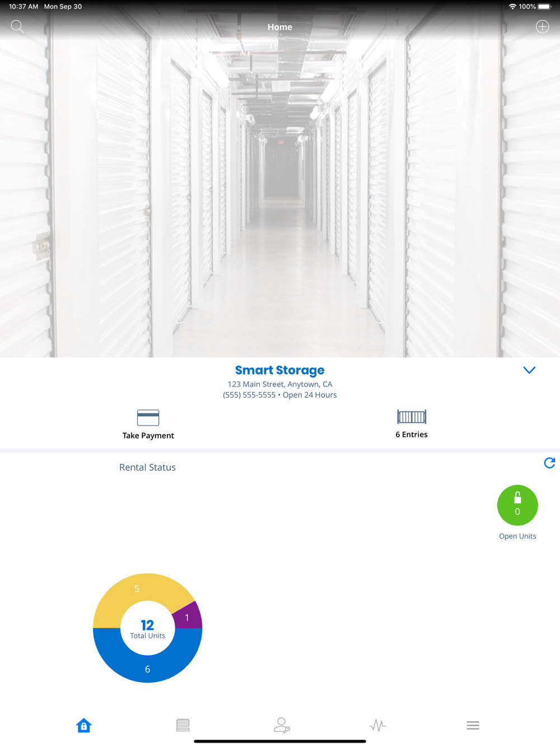Select the yellow donut segment showing 5

137,589
